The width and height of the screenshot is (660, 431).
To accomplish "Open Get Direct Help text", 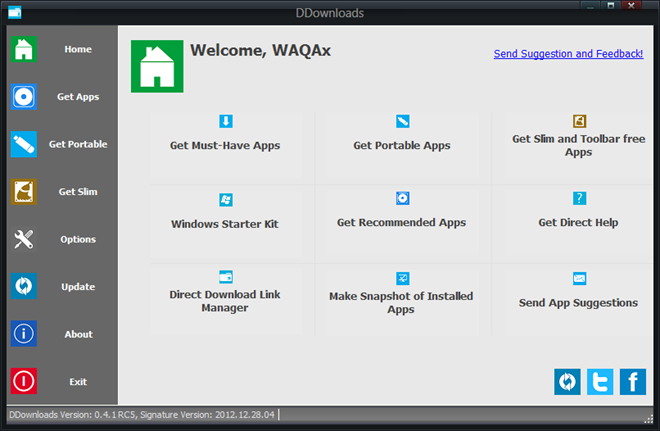I will (578, 223).
